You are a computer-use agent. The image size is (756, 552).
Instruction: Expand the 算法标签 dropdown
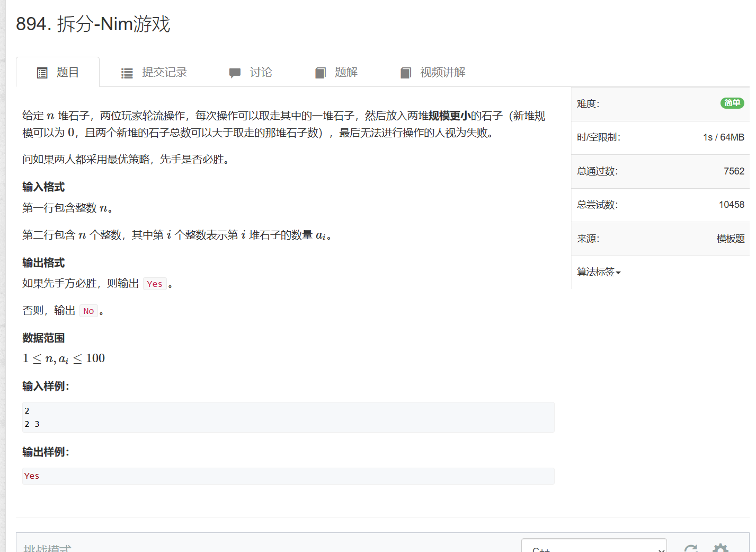point(599,272)
